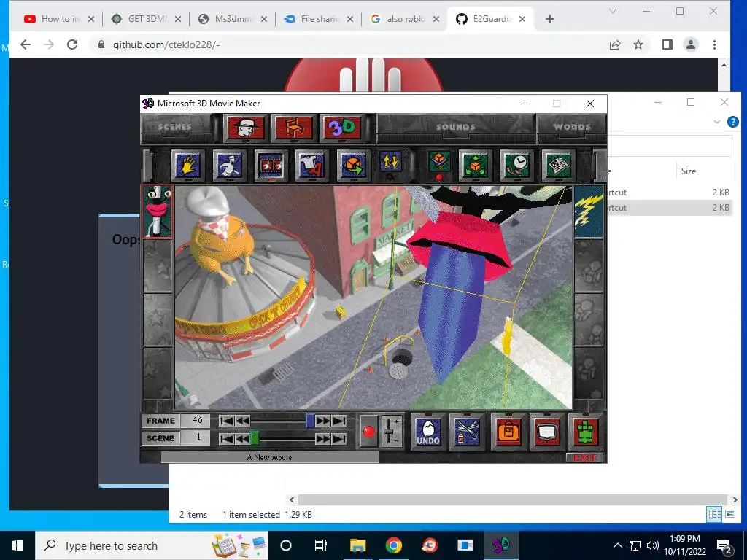This screenshot has width=747, height=560.
Task: Open the Windows Start menu
Action: (x=18, y=545)
